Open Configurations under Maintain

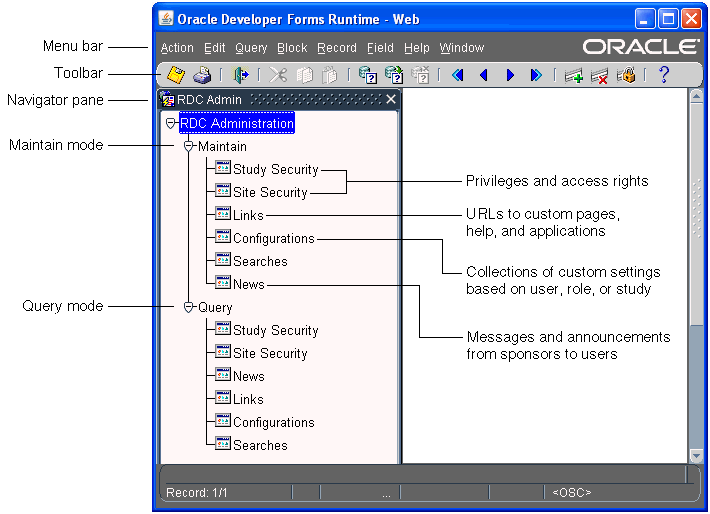273,238
